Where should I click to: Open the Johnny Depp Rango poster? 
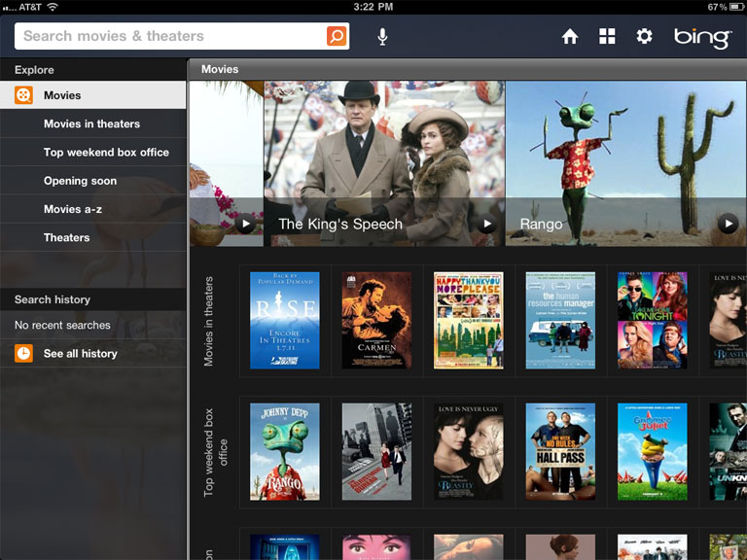pos(285,452)
